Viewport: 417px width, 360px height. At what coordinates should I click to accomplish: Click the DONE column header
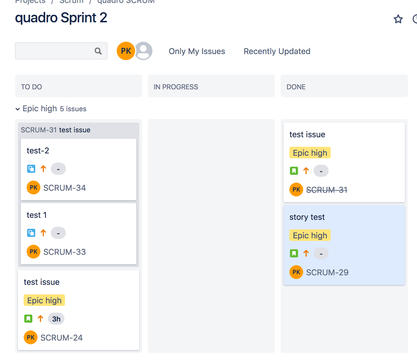(344, 86)
